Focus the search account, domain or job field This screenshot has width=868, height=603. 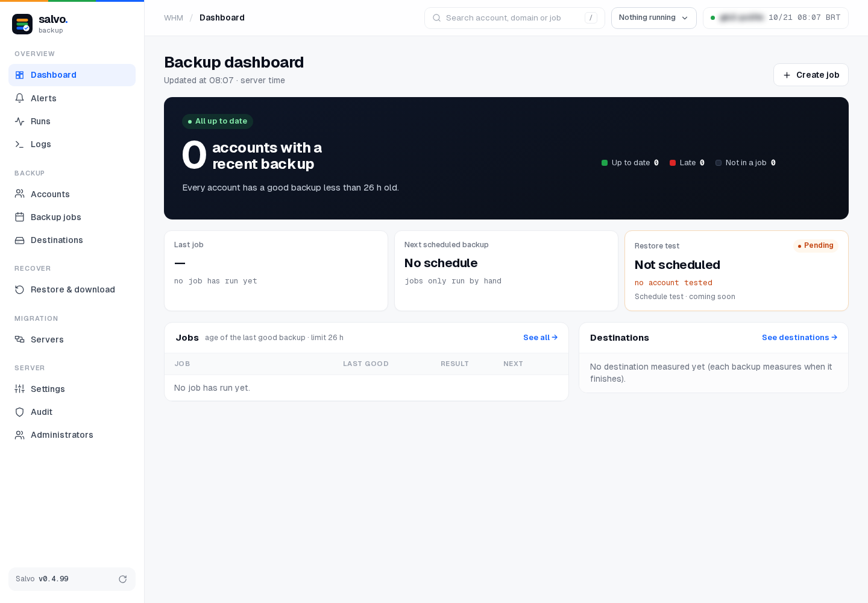point(514,18)
